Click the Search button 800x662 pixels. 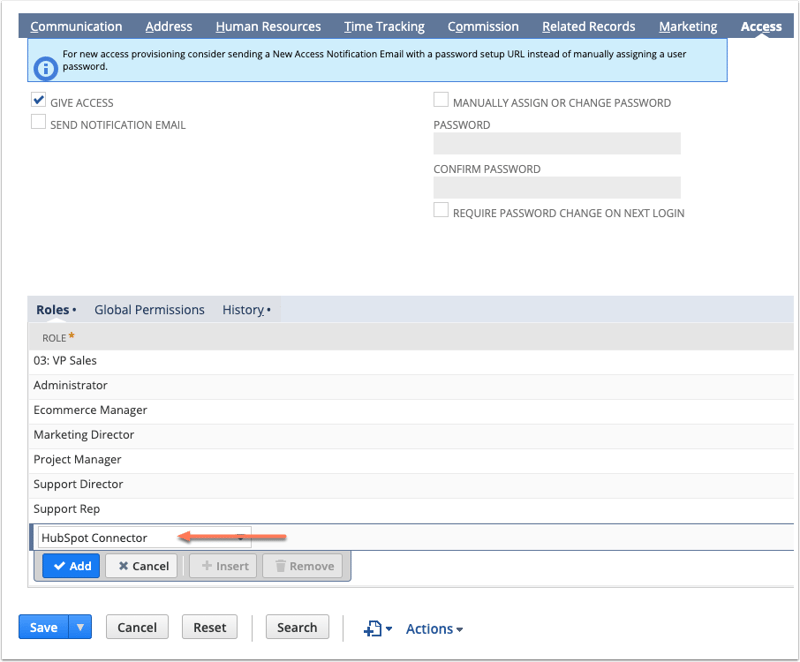pyautogui.click(x=297, y=628)
